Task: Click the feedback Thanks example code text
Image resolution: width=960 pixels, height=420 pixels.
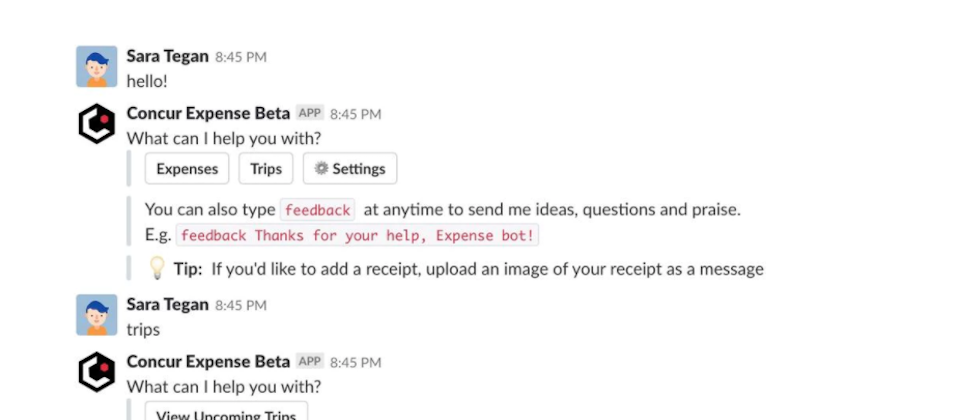Action: [x=357, y=236]
